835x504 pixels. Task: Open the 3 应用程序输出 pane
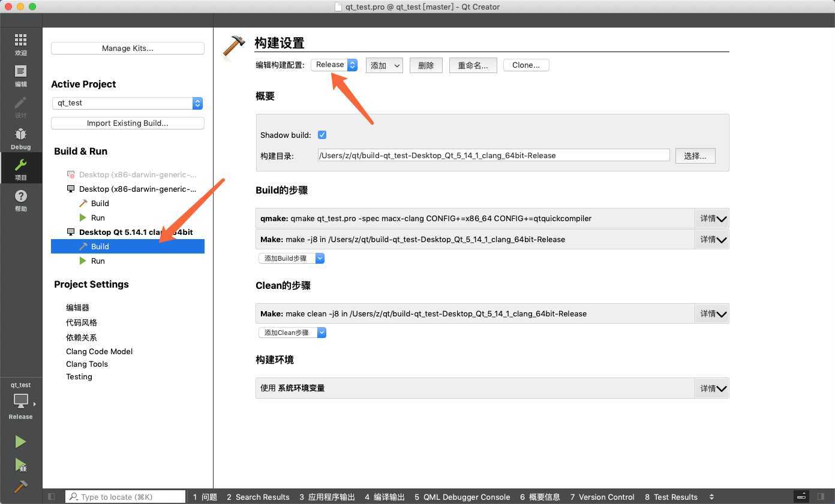coord(327,497)
